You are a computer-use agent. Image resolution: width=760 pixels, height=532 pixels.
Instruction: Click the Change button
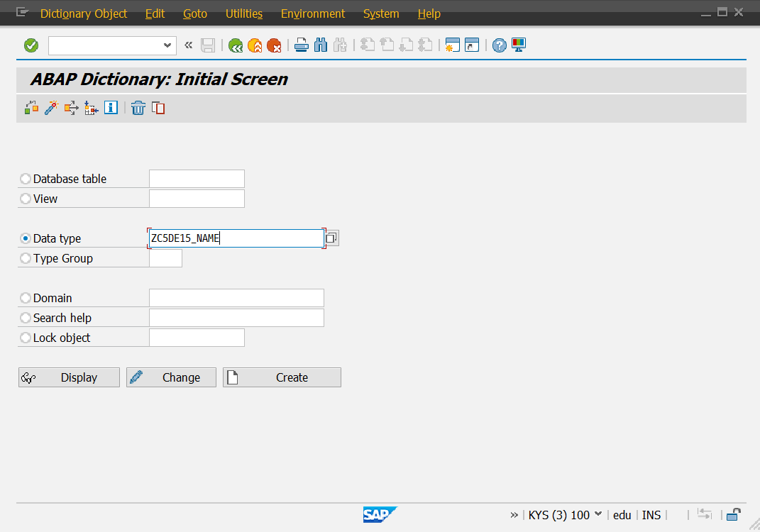171,377
